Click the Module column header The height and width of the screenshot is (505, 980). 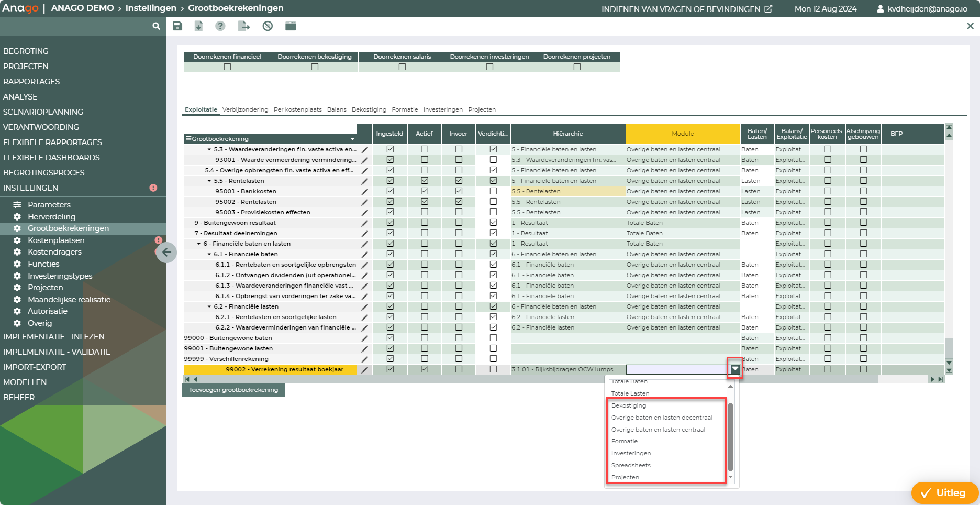[x=683, y=134]
